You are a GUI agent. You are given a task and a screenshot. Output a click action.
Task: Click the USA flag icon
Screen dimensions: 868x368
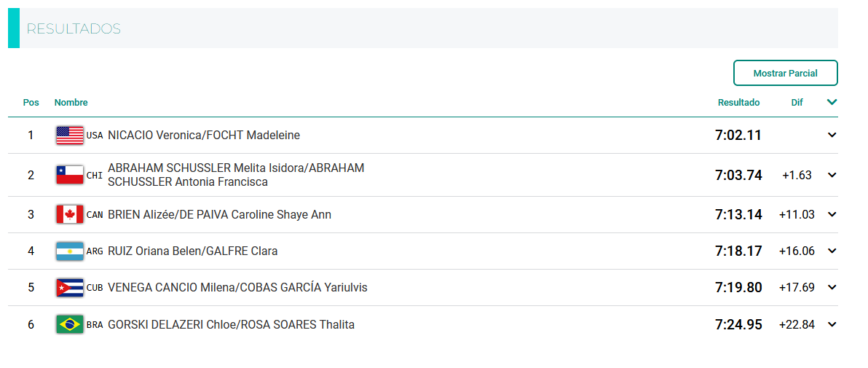(x=70, y=135)
